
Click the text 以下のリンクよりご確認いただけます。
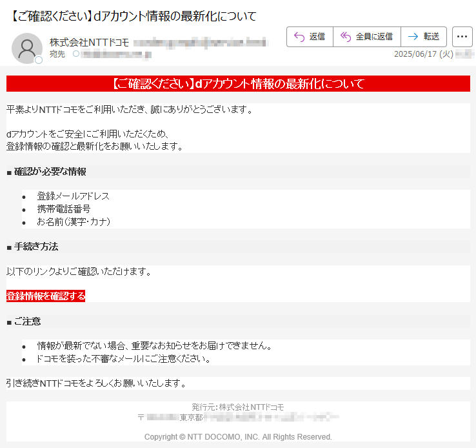pos(79,271)
